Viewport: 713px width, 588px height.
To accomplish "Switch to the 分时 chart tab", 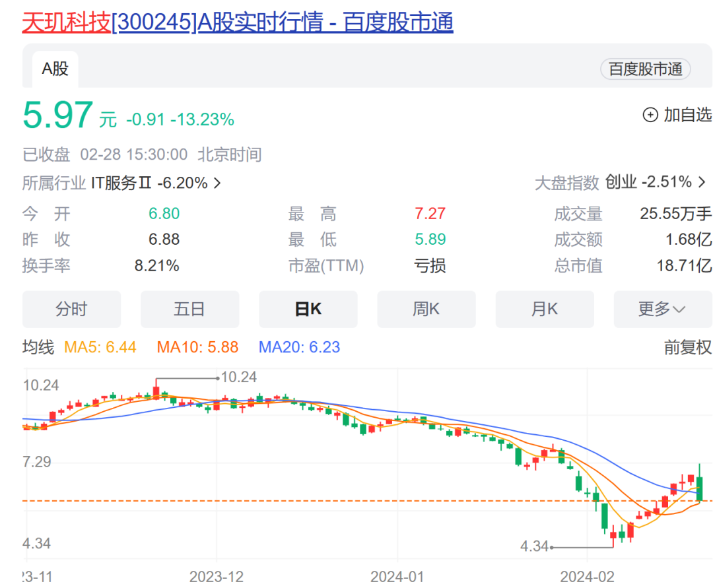I will pyautogui.click(x=71, y=309).
